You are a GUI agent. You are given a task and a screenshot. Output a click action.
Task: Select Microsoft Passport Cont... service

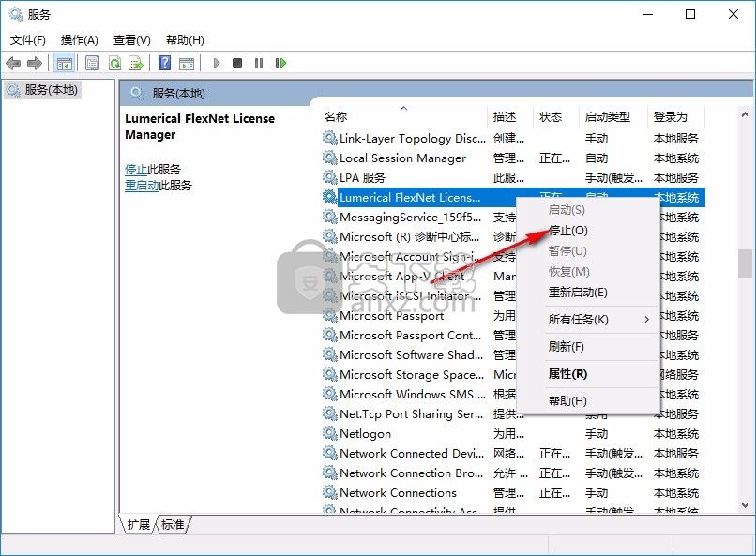click(x=410, y=335)
